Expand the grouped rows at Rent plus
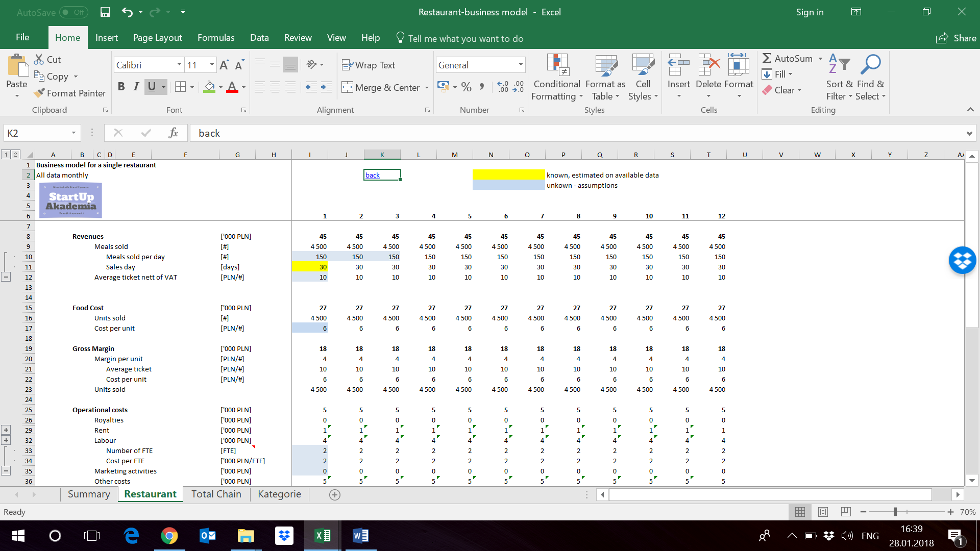Viewport: 980px width, 551px height. 6,430
